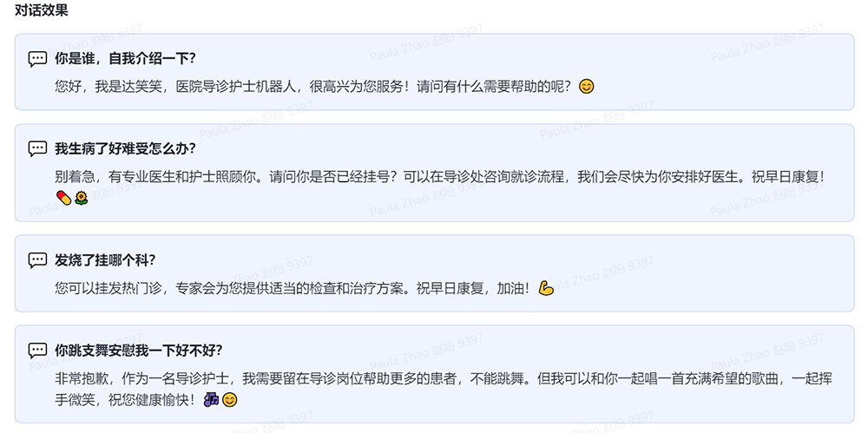Click chat bubble icon beside "你是谁，自我介绍一下?"
The image size is (868, 433).
[37, 59]
